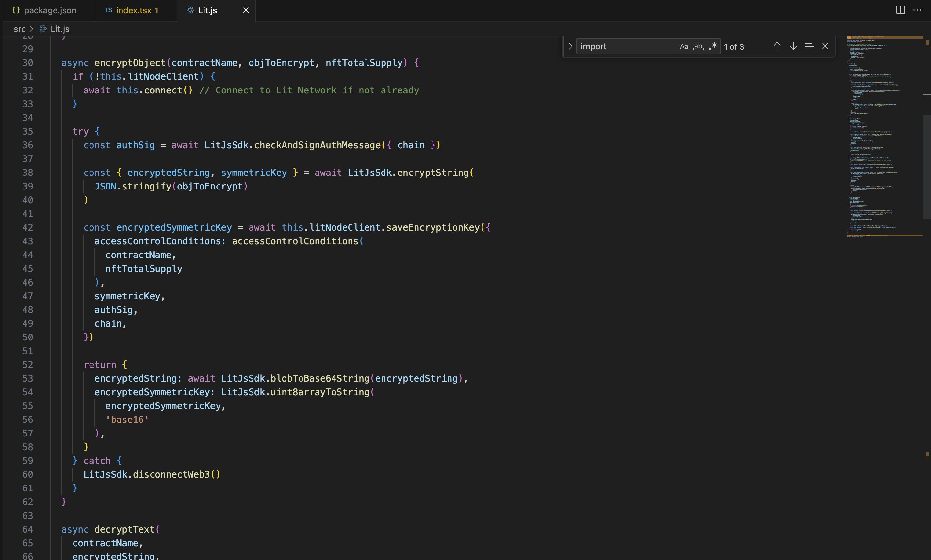931x560 pixels.
Task: Click the 'encryptObject' function name
Action: coord(130,63)
